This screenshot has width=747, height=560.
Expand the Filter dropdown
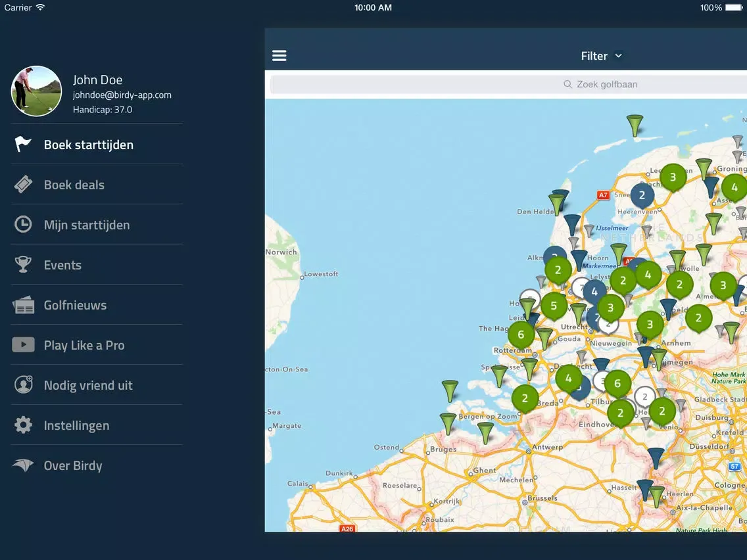(x=601, y=56)
